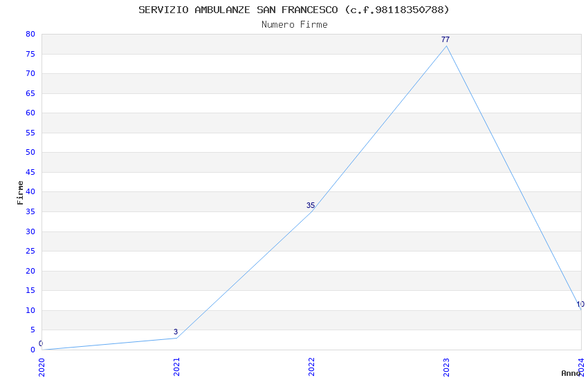Click the x-axis year label 2020

[42, 368]
